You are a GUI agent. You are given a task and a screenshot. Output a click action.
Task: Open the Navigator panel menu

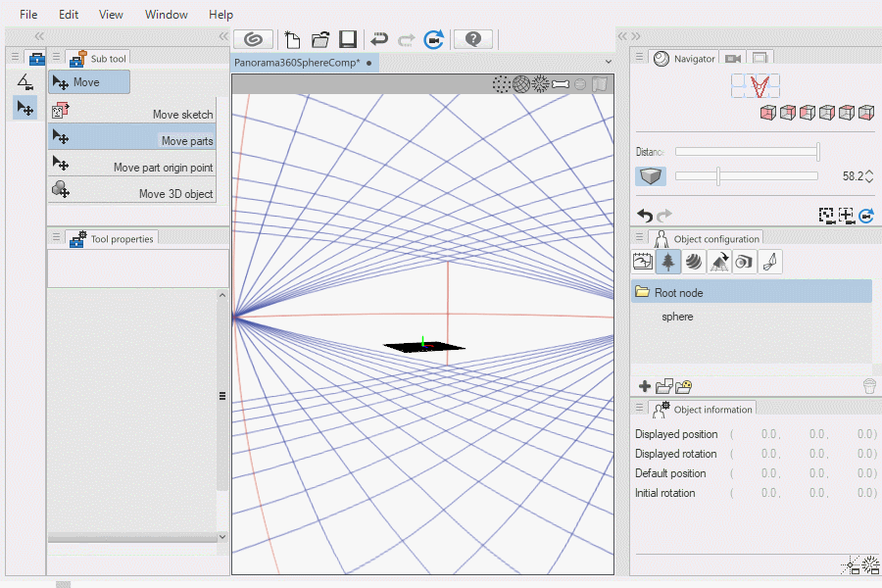click(x=639, y=58)
